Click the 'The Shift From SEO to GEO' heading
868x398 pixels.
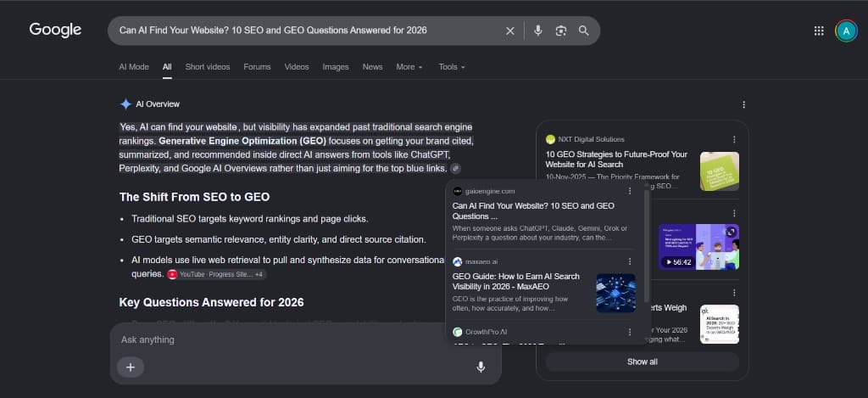[194, 197]
